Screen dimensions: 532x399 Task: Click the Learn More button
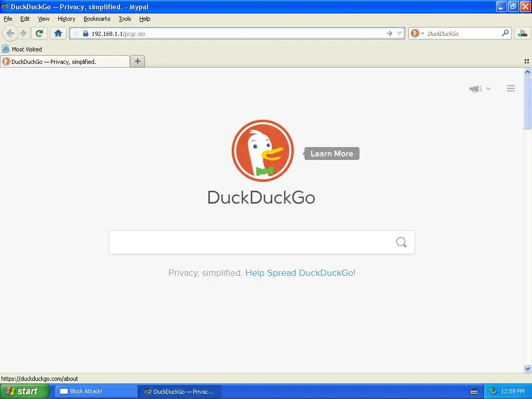(331, 154)
